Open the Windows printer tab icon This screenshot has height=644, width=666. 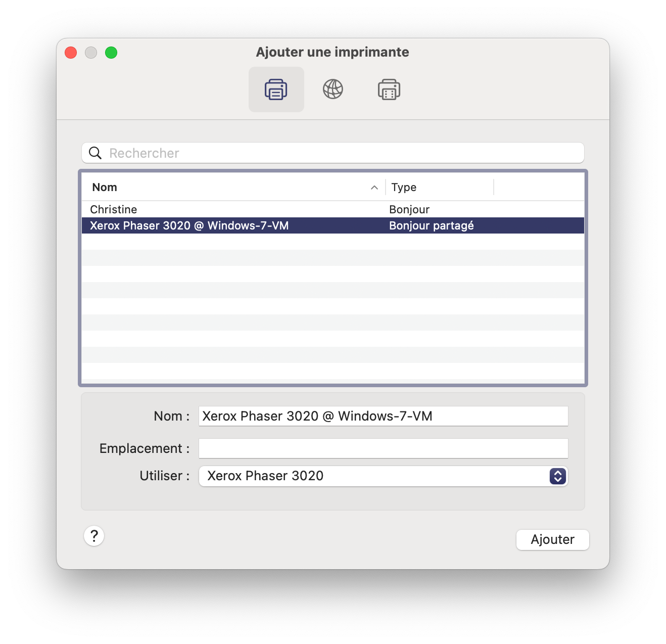(389, 89)
